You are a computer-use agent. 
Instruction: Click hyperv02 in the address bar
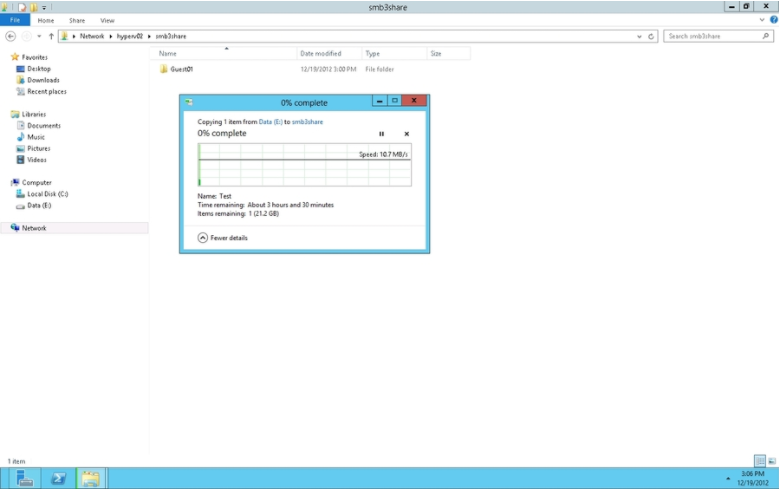tap(130, 36)
